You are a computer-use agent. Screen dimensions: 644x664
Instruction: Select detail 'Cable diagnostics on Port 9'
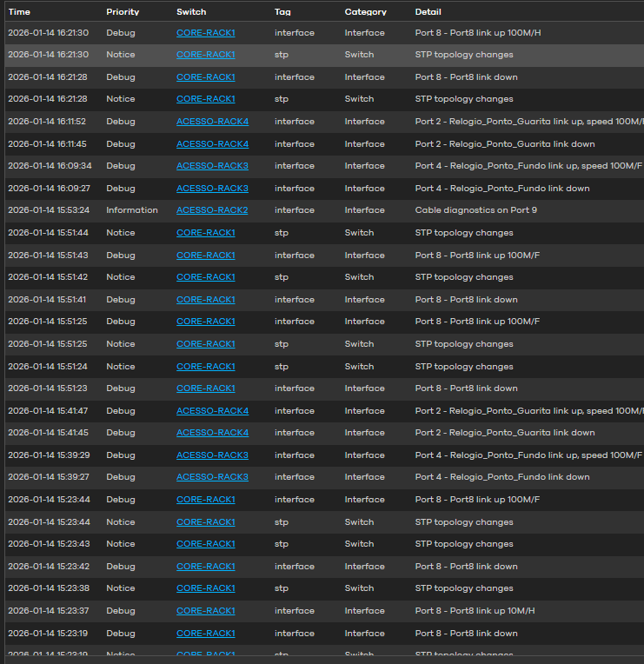(x=476, y=210)
